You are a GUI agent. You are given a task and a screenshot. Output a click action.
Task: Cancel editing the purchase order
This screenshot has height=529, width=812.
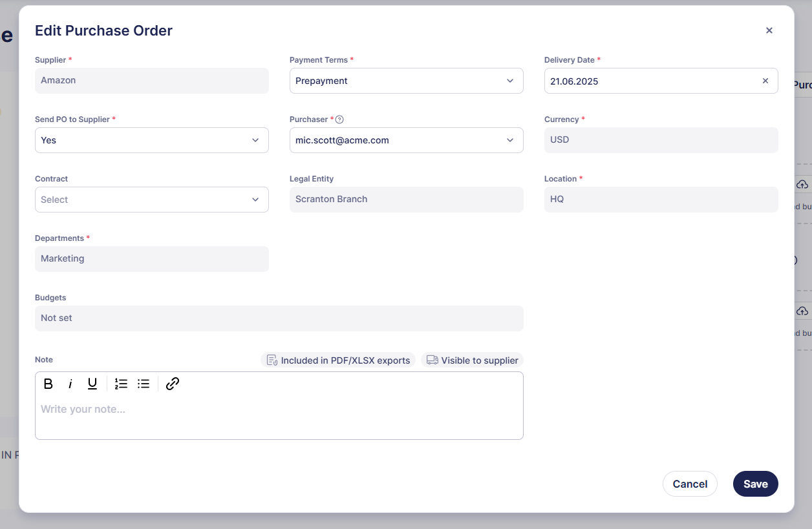pos(690,484)
